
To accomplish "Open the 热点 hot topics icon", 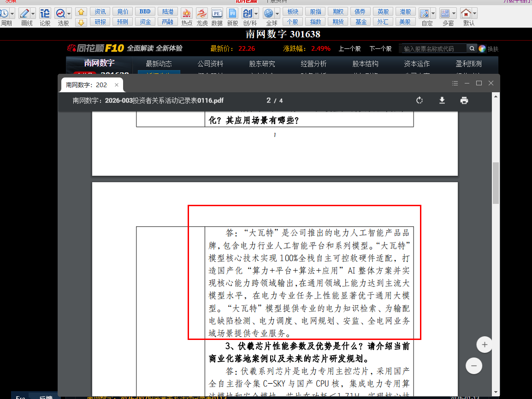I will pyautogui.click(x=187, y=13).
